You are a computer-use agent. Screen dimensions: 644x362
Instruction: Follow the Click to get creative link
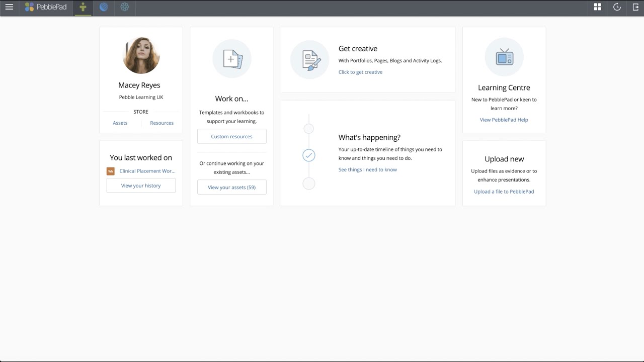(360, 72)
